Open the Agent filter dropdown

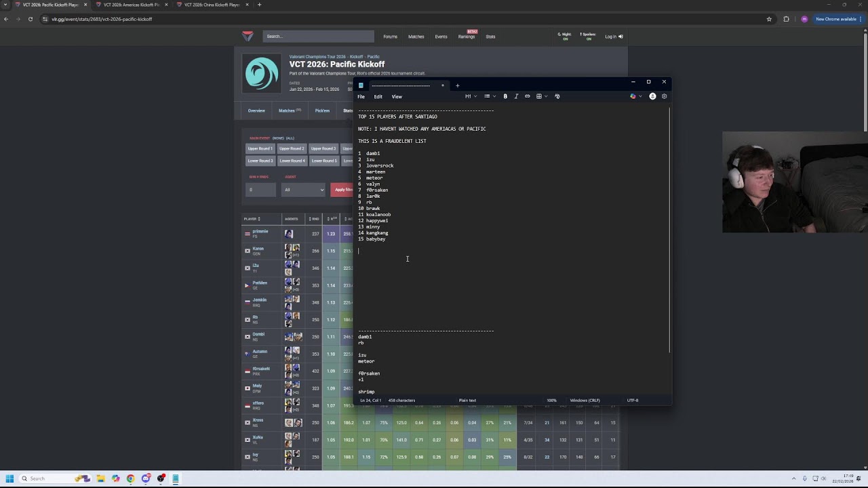(x=303, y=190)
